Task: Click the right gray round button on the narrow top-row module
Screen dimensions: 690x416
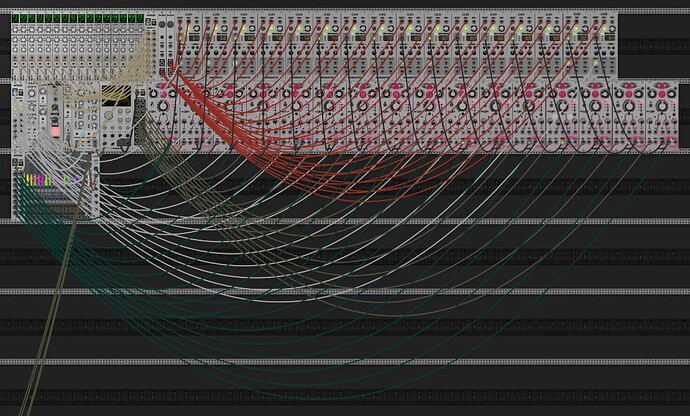Action: pos(170,24)
